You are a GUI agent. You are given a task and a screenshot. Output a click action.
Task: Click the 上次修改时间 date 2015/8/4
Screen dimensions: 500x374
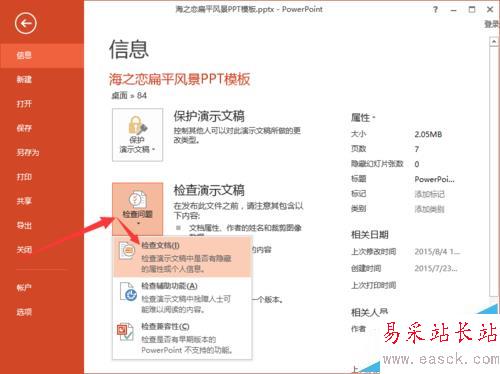tap(437, 252)
